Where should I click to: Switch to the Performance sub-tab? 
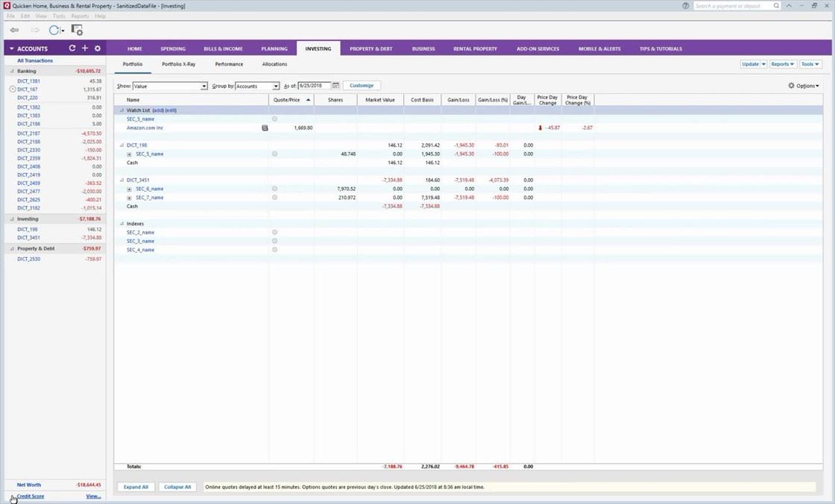(x=229, y=64)
